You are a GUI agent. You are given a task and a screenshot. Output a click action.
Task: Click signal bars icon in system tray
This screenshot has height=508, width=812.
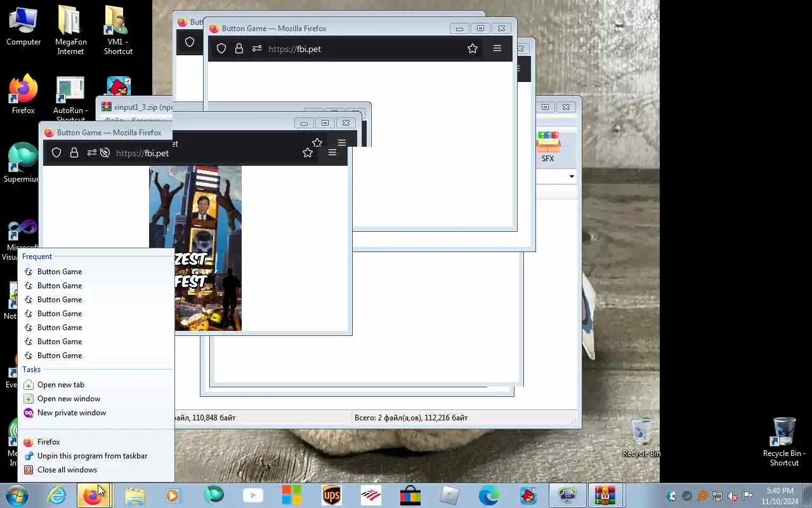[687, 496]
